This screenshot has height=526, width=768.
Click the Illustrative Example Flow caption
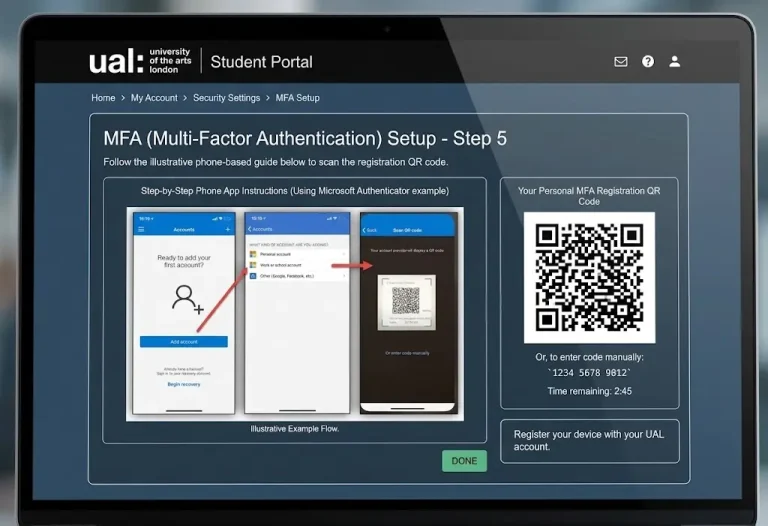(294, 429)
